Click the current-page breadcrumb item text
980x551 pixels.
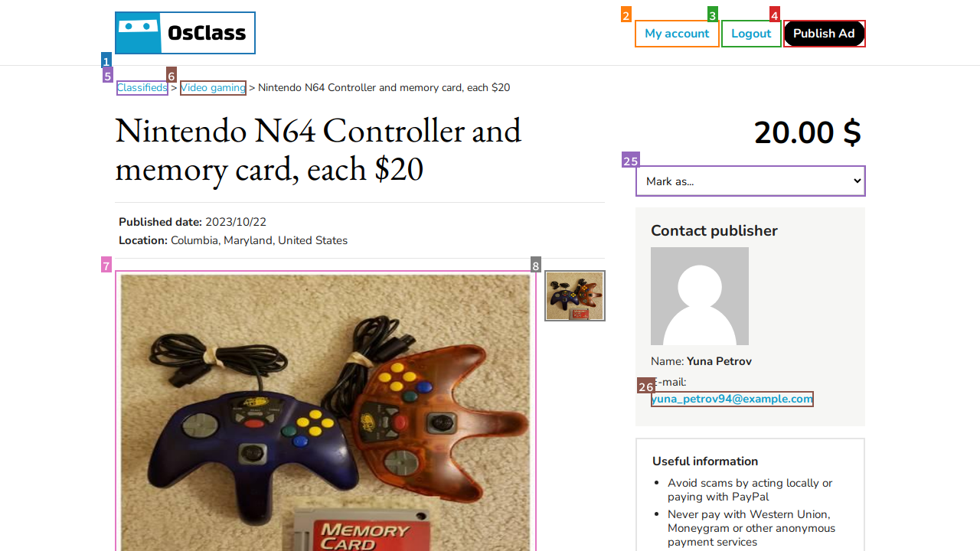(x=384, y=88)
